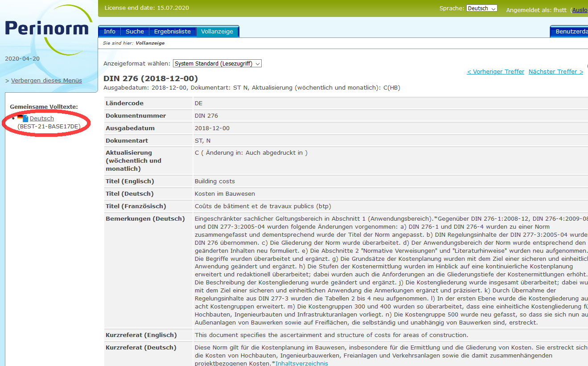The width and height of the screenshot is (588, 366).
Task: Go to the Ergebnisliste tab
Action: (x=172, y=32)
